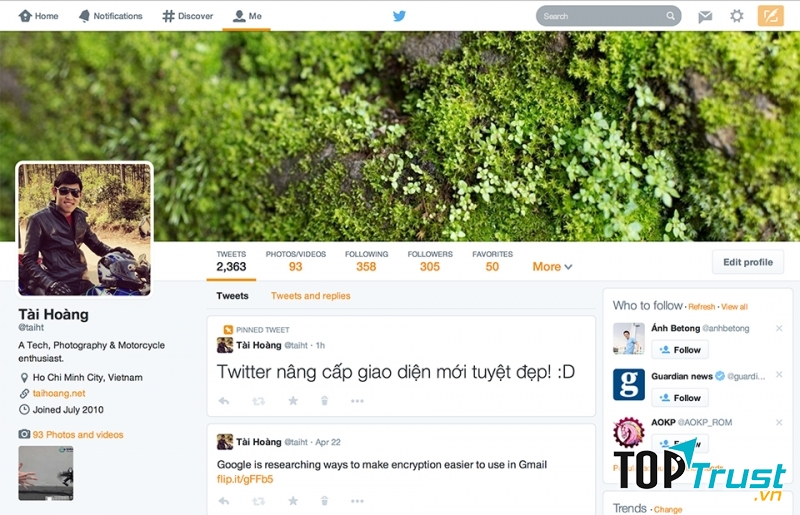Retweet the pinned tweet
Image resolution: width=800 pixels, height=515 pixels.
tap(258, 401)
